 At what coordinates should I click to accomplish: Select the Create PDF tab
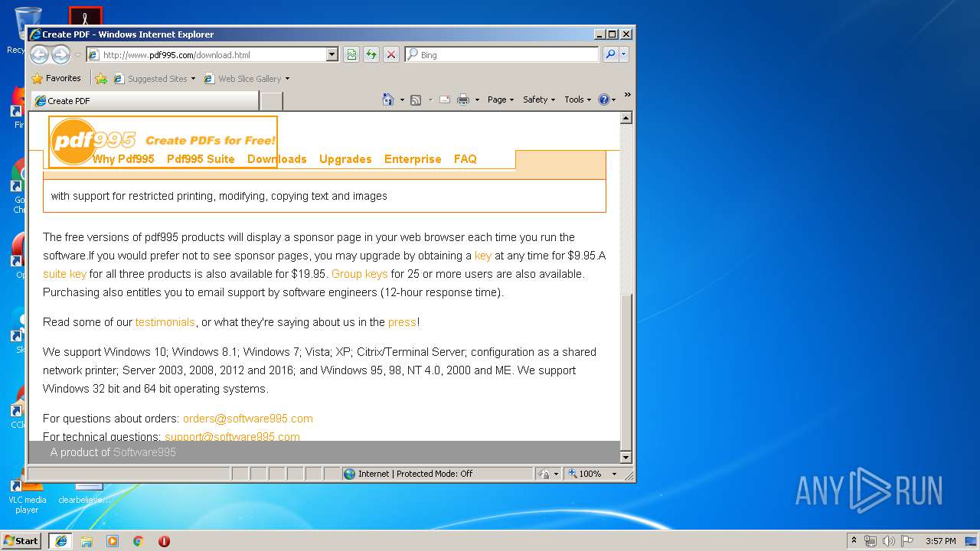(145, 100)
